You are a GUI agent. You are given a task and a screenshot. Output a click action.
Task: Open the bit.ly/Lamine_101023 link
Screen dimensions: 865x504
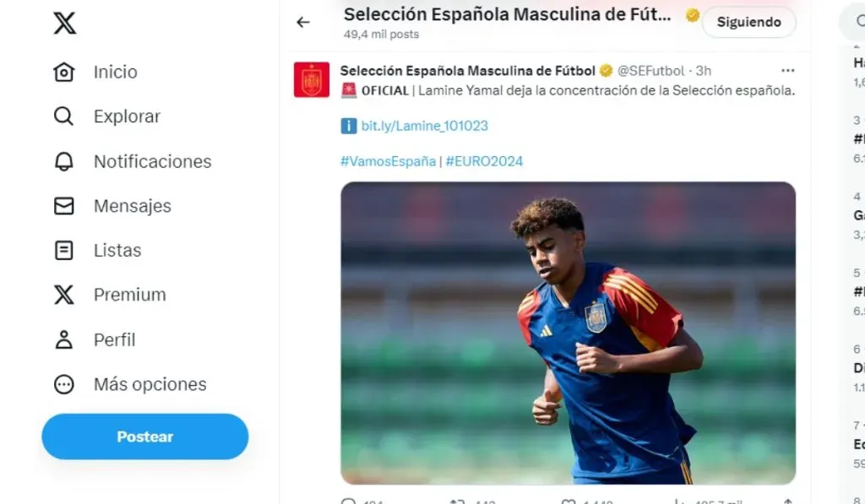(424, 126)
